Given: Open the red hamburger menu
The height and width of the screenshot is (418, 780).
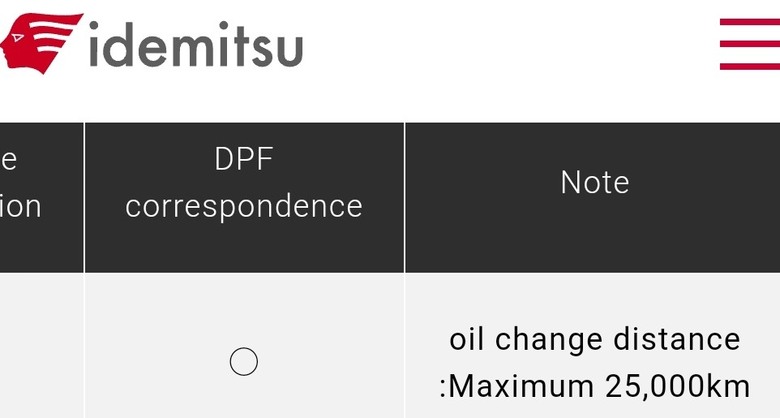Looking at the screenshot, I should coord(750,44).
